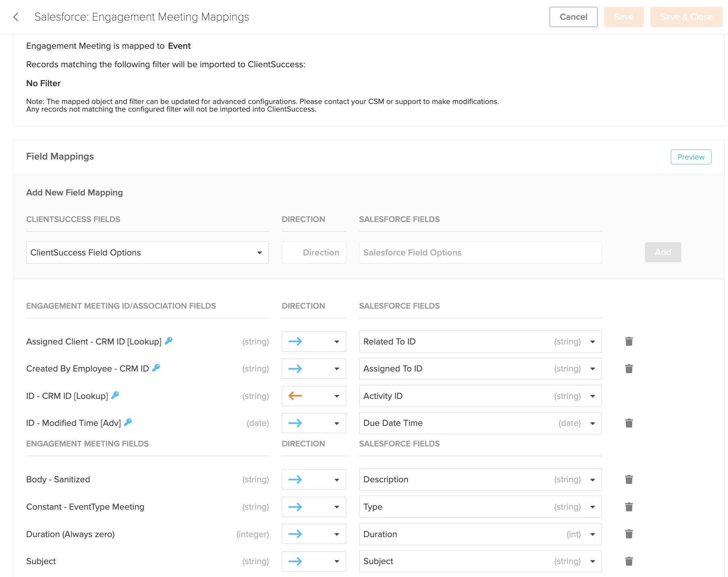Screen dimensions: 728x577
Task: Click 'Constant - EventType Meeting' field label
Action: [x=85, y=507]
